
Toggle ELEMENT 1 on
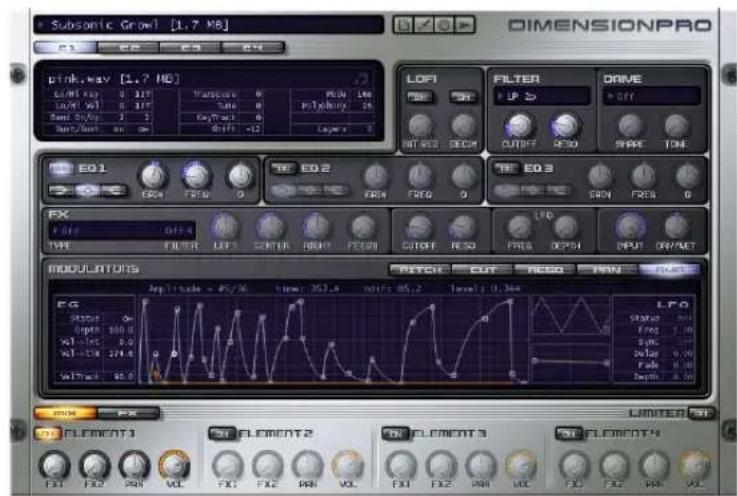[48, 433]
